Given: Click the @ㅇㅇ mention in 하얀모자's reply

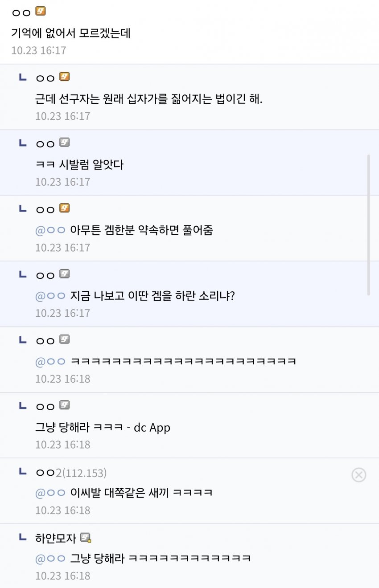Looking at the screenshot, I should (50, 558).
